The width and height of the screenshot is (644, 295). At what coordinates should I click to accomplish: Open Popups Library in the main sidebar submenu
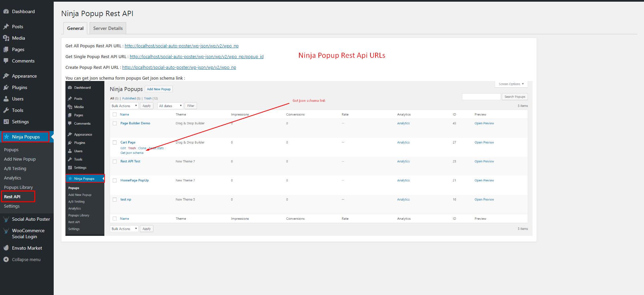(18, 187)
